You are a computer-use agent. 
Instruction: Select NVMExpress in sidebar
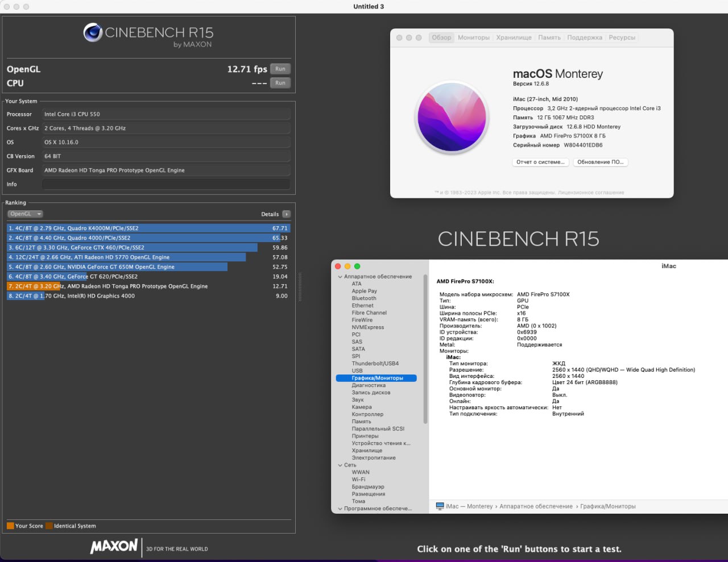click(368, 327)
